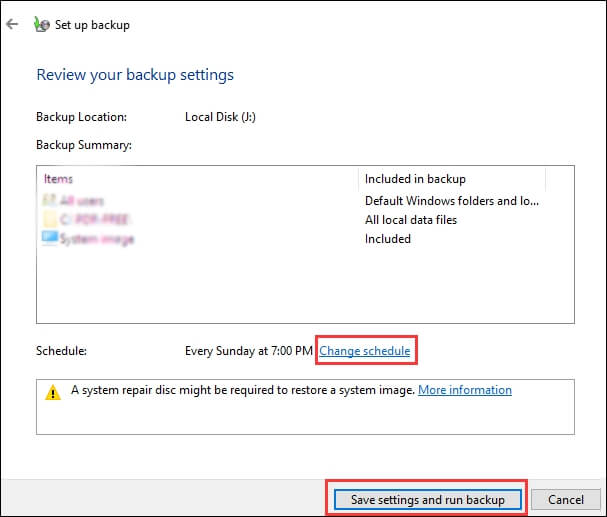Viewport: 607px width, 517px height.
Task: Go back with the arrow button
Action: tap(12, 24)
